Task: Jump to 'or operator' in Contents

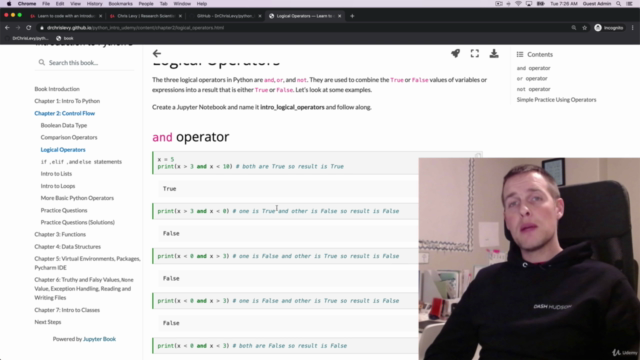Action: 532,78
